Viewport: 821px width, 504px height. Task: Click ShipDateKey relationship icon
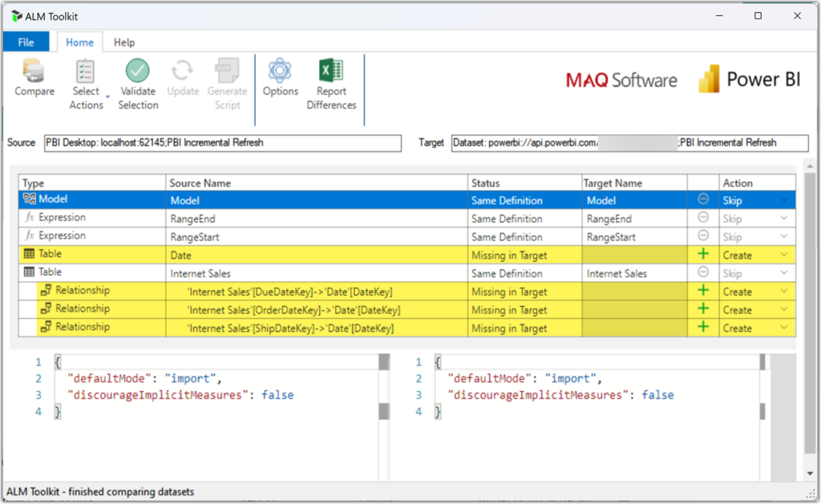click(46, 327)
